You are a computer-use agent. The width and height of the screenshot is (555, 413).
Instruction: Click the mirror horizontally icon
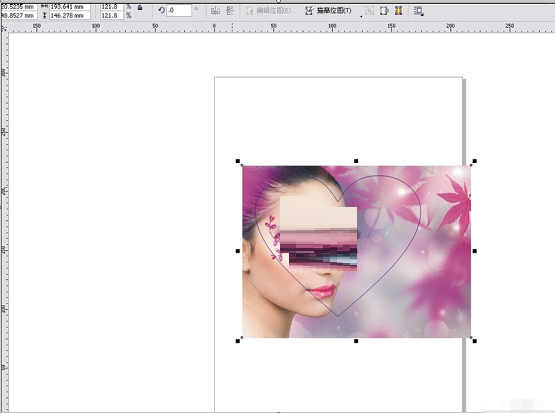(215, 11)
